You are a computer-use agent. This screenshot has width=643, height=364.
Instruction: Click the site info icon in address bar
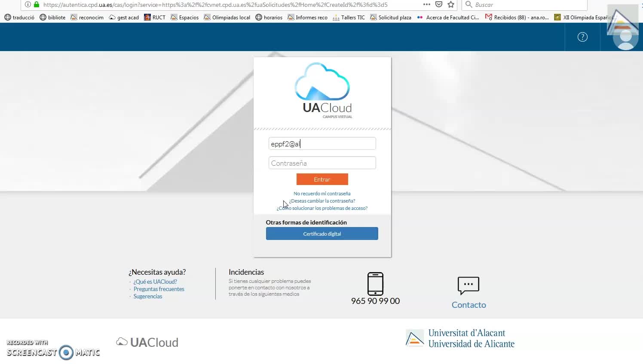tap(28, 5)
